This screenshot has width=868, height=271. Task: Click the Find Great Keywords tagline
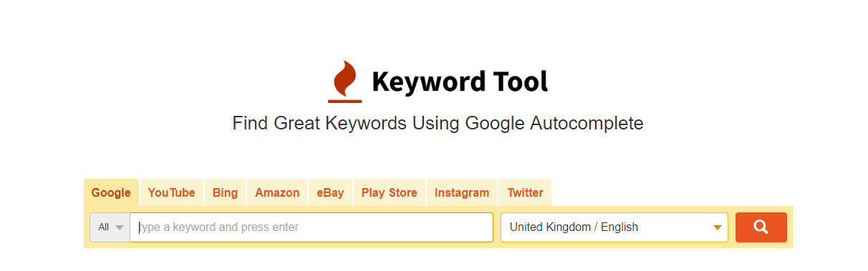(438, 123)
